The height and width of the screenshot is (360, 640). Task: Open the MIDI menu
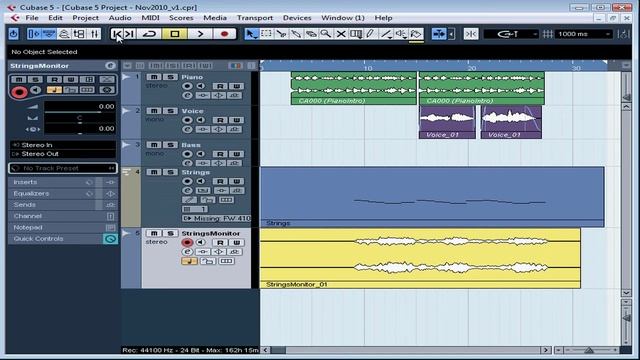(x=150, y=18)
